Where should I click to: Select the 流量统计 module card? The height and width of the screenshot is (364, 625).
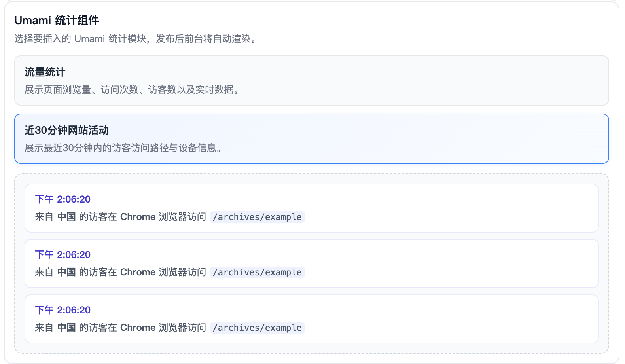[311, 80]
